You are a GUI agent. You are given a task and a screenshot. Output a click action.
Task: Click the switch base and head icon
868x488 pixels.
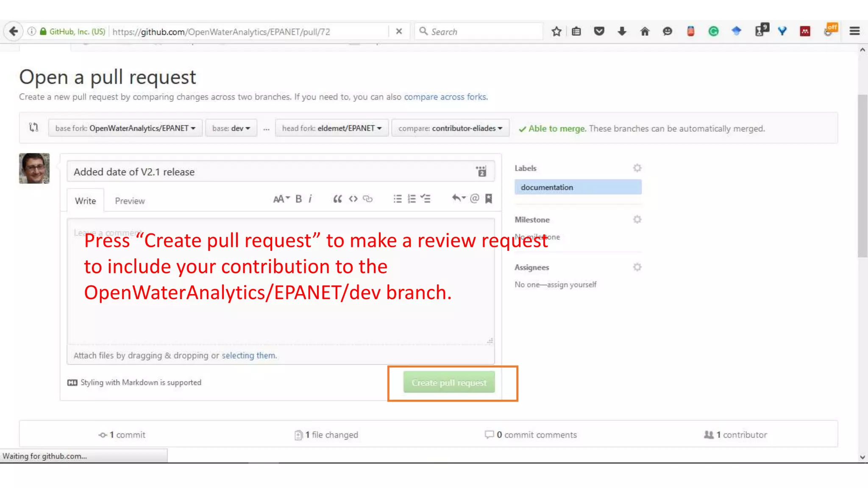[33, 128]
